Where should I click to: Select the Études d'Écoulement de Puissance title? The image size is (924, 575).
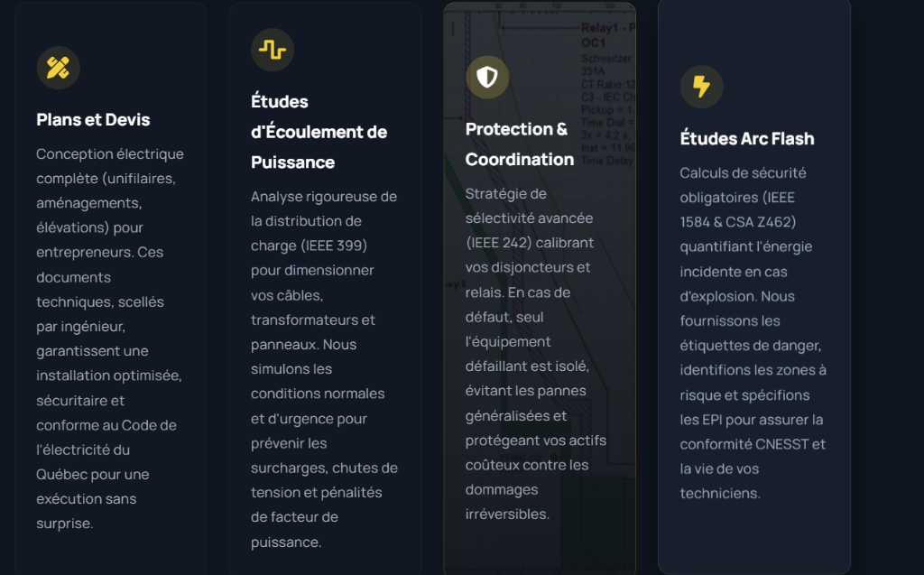tap(319, 132)
